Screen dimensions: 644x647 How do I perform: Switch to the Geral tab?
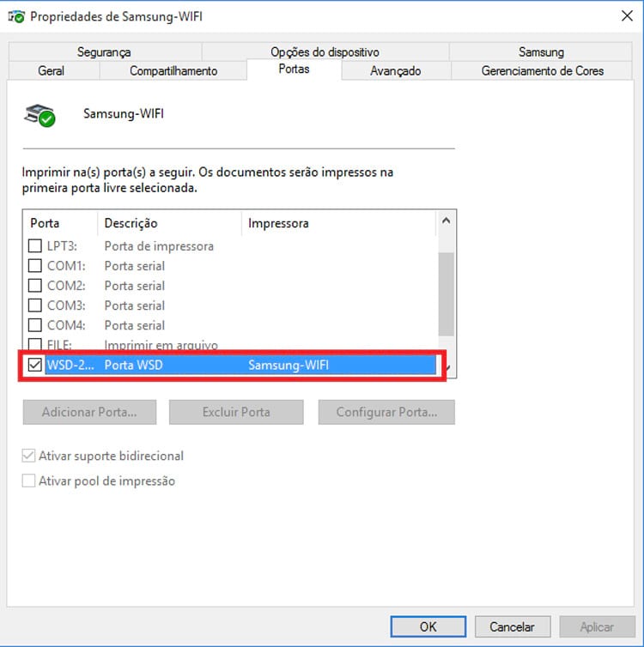click(x=51, y=71)
